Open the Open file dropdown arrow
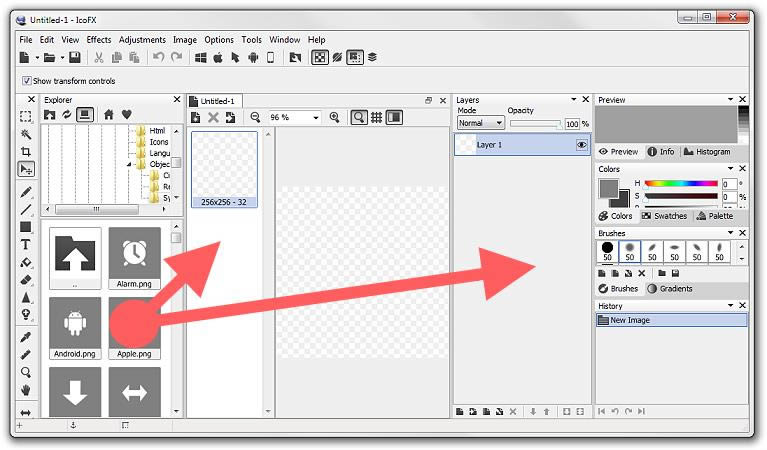Screen dimensions: 767x450 [x=63, y=57]
